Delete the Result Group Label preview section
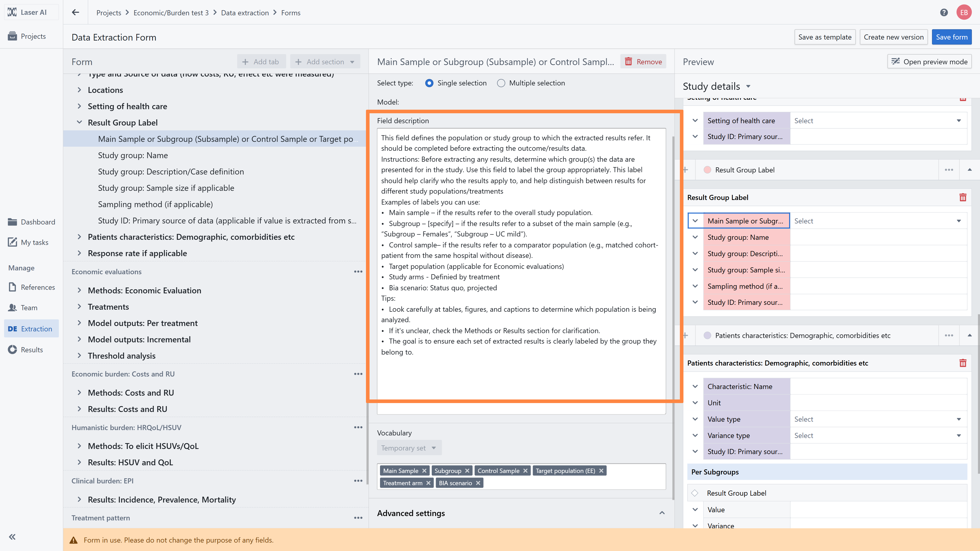The width and height of the screenshot is (980, 551). coord(963,197)
